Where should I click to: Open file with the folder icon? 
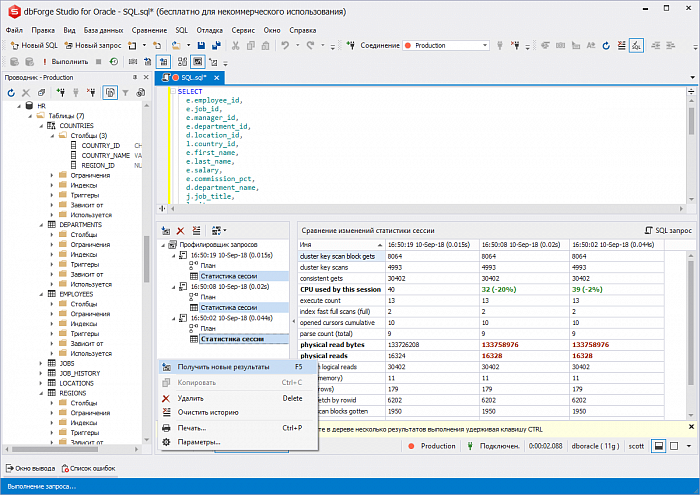click(177, 46)
